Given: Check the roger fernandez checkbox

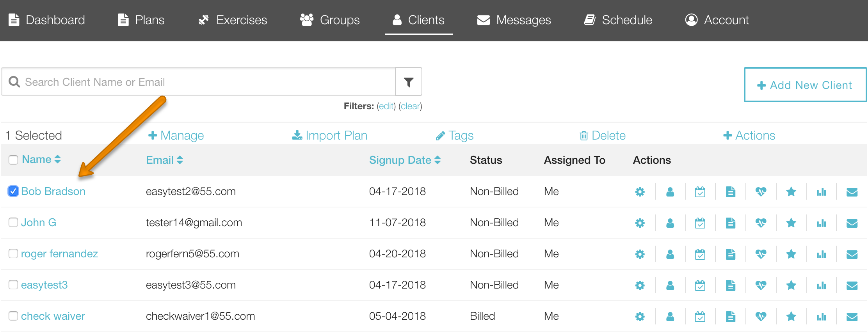Looking at the screenshot, I should pos(13,253).
